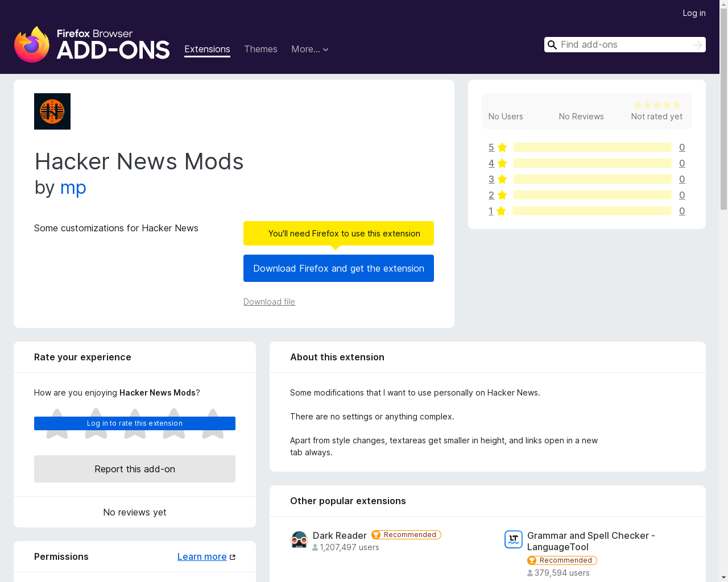
Task: Submit search with the arrow icon
Action: 698,45
